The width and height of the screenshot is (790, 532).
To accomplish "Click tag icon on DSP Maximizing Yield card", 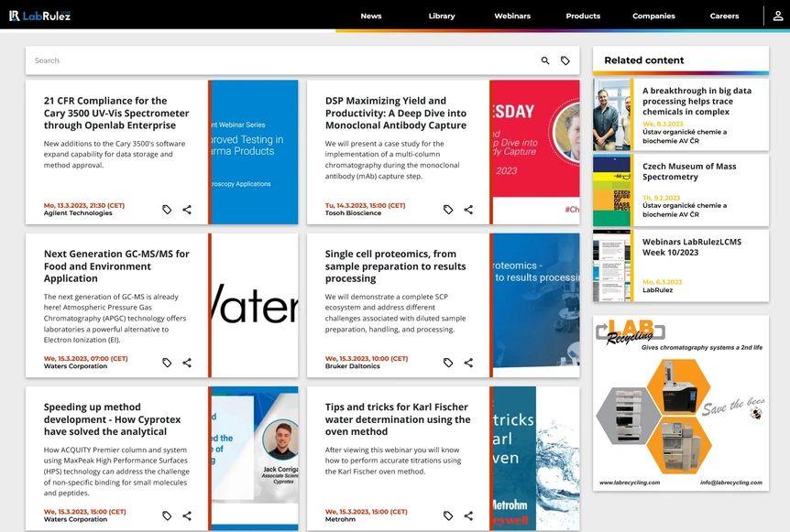I will pos(448,210).
